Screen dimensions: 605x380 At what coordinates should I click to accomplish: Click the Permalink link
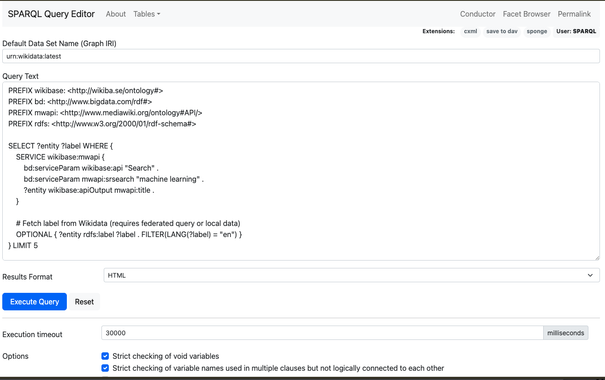tap(574, 14)
